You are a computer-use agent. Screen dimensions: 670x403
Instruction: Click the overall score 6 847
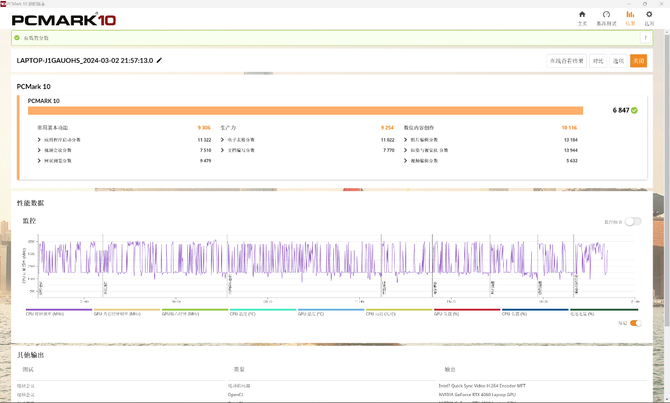click(620, 110)
